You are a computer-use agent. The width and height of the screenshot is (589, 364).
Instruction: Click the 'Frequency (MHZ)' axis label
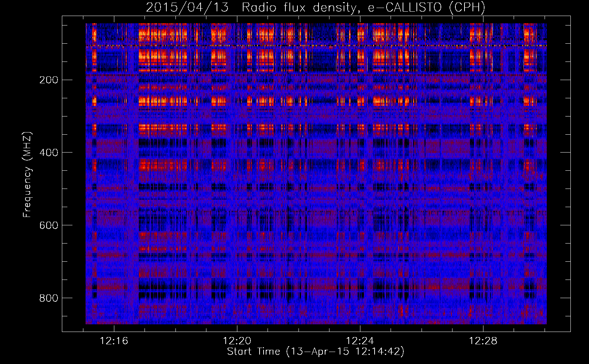click(x=27, y=174)
